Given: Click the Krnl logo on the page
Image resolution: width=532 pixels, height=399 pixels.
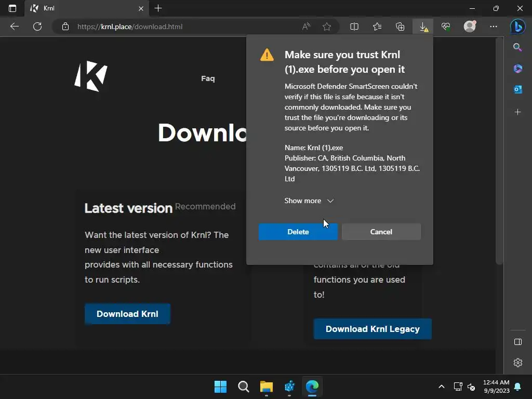Looking at the screenshot, I should click(x=91, y=76).
